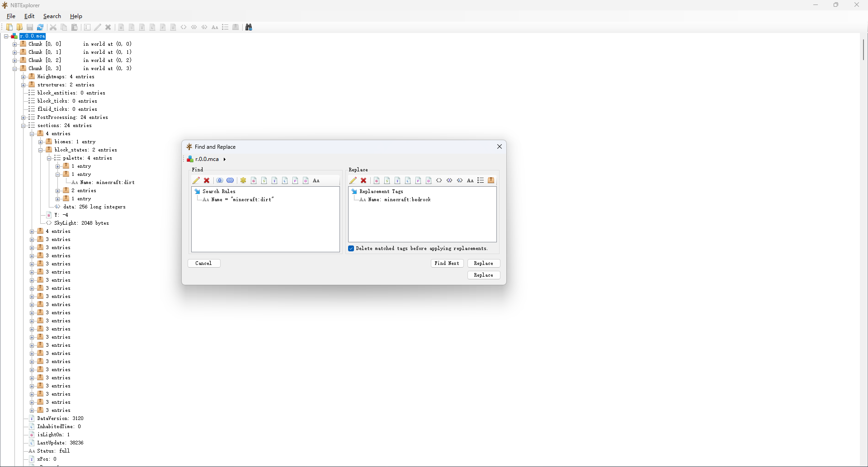Open the r.0.0.mca path dropdown in the dialog
This screenshot has width=868, height=467.
[225, 159]
